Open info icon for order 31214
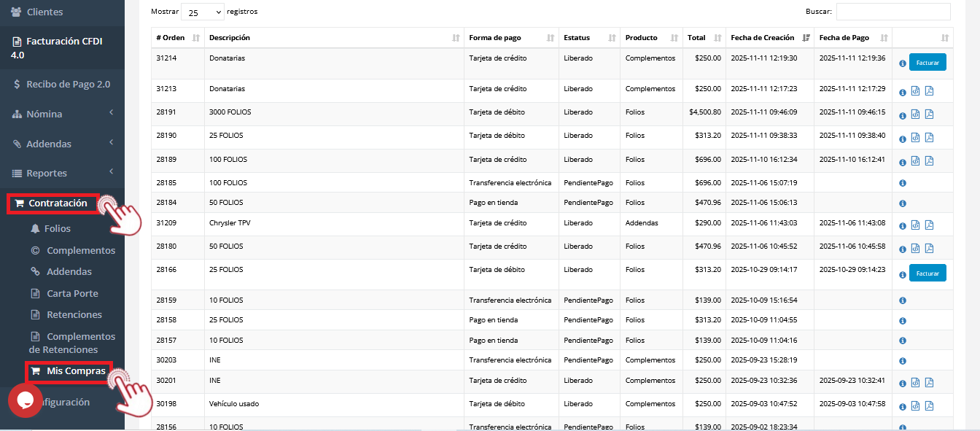The width and height of the screenshot is (980, 431). tap(903, 63)
